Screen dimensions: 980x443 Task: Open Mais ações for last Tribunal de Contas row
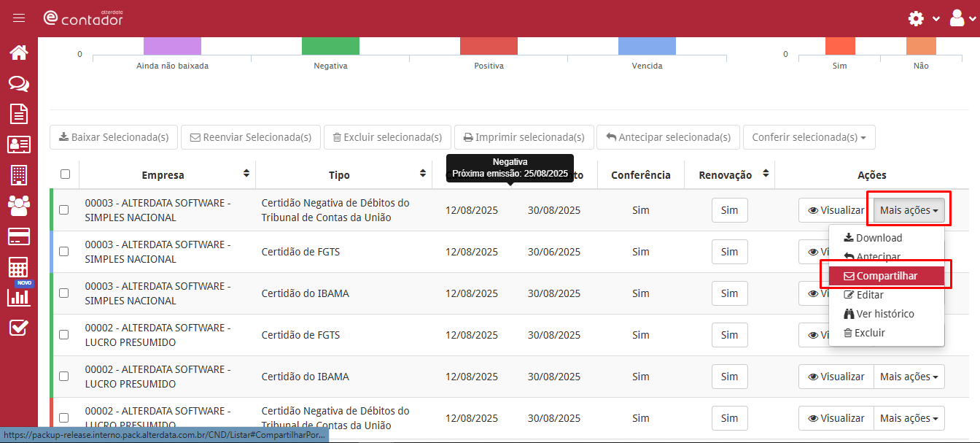pyautogui.click(x=909, y=418)
